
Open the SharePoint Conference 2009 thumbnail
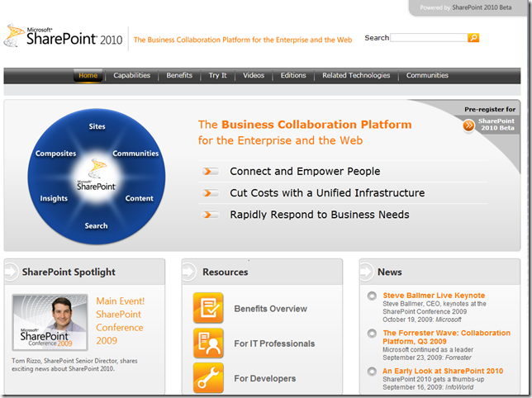[x=50, y=322]
